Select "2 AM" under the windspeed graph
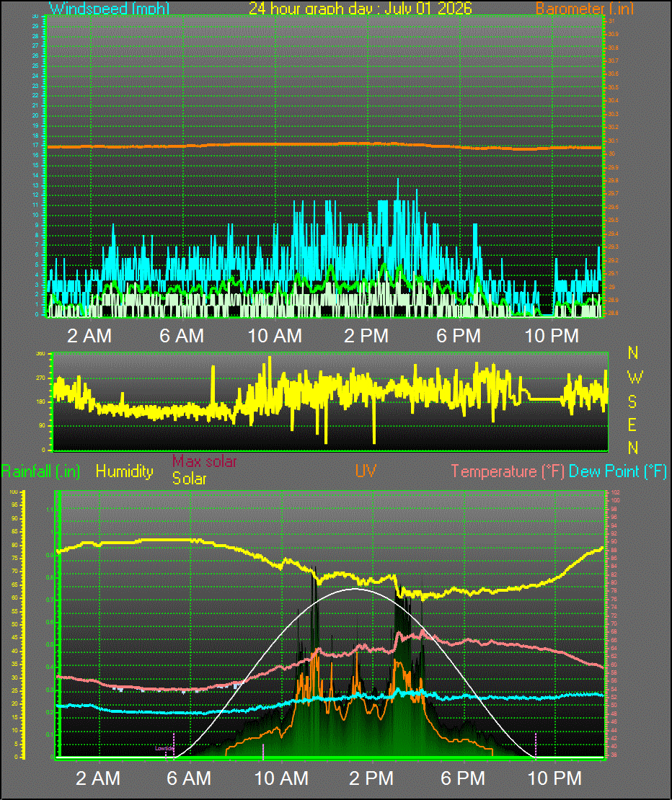Viewport: 672px width, 800px height. click(x=89, y=336)
